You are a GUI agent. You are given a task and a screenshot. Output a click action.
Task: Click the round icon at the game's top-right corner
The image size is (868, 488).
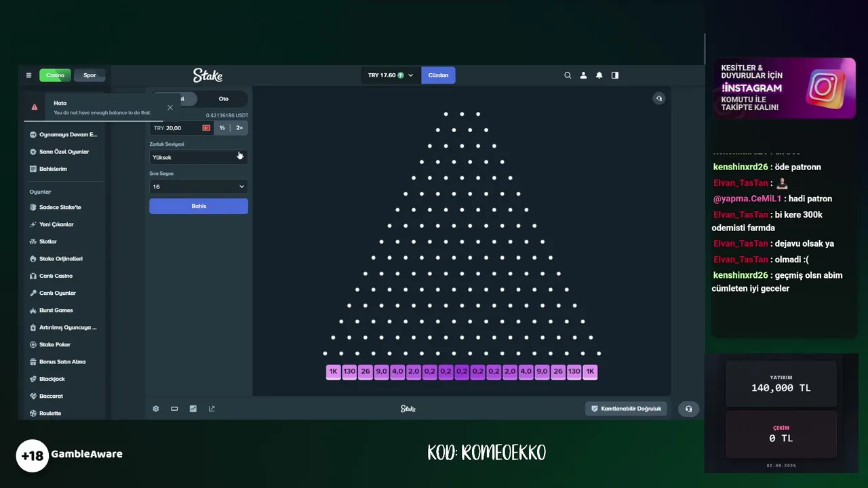coord(658,98)
